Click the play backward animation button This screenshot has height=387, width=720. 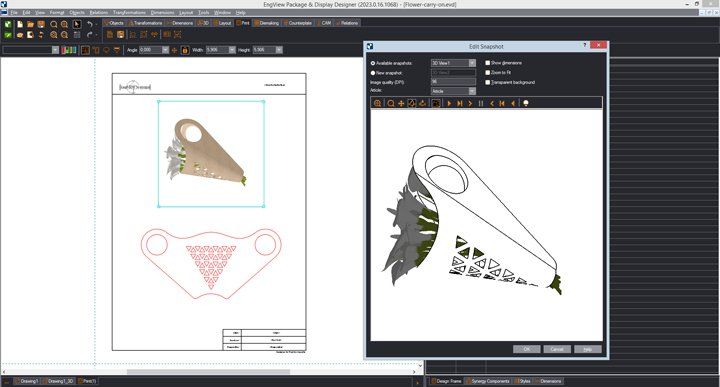[x=513, y=103]
